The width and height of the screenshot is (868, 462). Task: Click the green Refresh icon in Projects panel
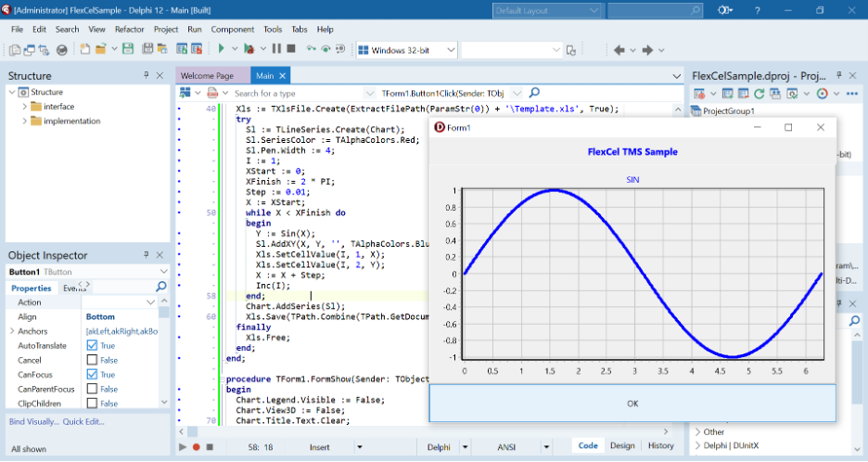point(759,94)
